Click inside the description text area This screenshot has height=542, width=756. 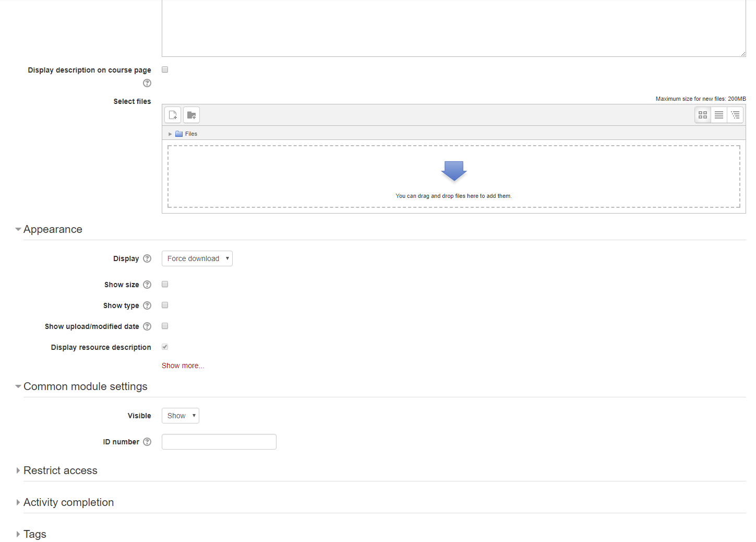pyautogui.click(x=454, y=28)
